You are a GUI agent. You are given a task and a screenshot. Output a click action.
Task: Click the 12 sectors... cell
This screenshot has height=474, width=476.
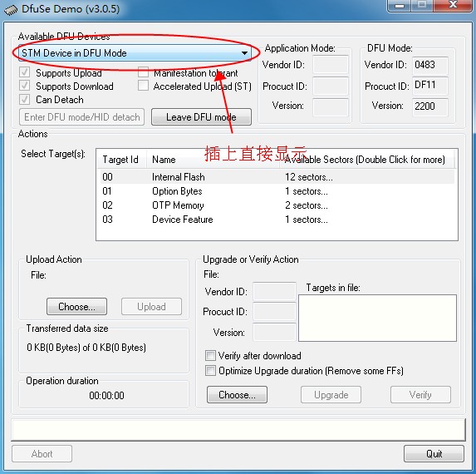309,177
